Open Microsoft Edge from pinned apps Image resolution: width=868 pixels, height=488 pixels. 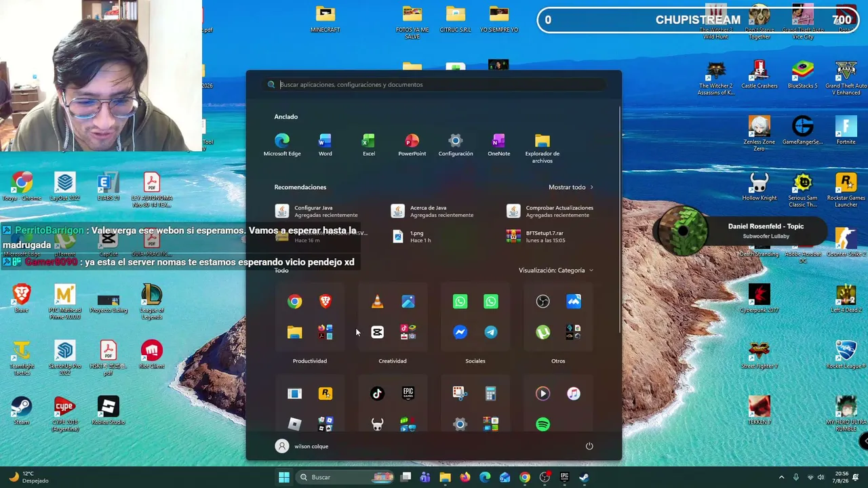[x=282, y=145]
